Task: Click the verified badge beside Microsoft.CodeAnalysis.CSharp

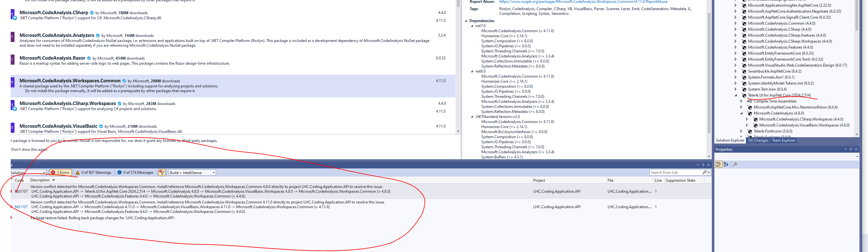Action: (x=92, y=13)
